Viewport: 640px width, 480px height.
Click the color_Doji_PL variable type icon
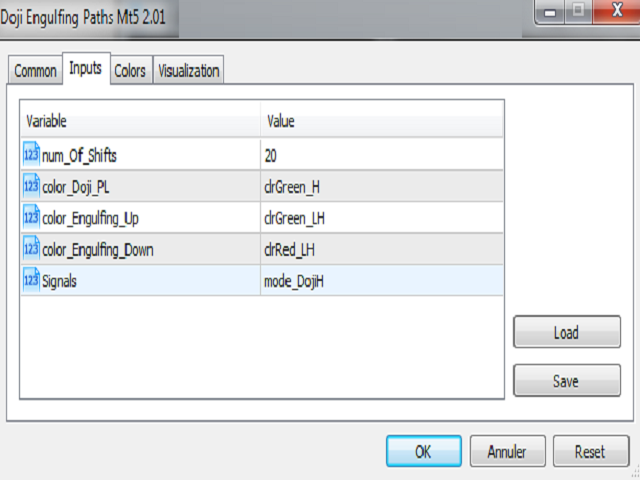click(31, 186)
